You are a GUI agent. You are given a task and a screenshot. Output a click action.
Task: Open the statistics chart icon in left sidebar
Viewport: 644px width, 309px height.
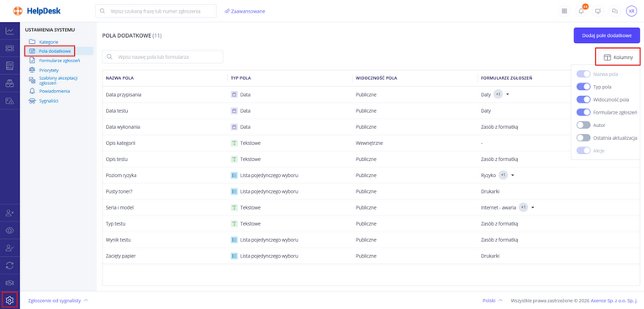(10, 31)
